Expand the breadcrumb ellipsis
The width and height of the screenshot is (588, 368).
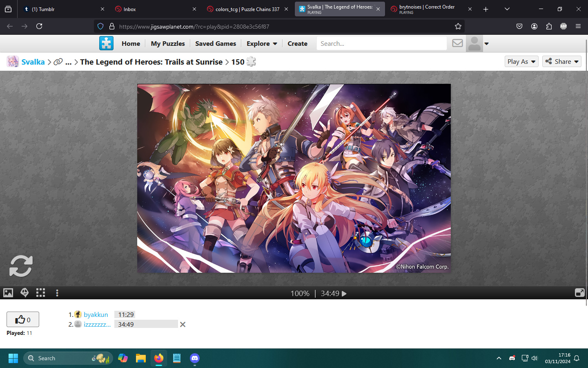(x=68, y=62)
